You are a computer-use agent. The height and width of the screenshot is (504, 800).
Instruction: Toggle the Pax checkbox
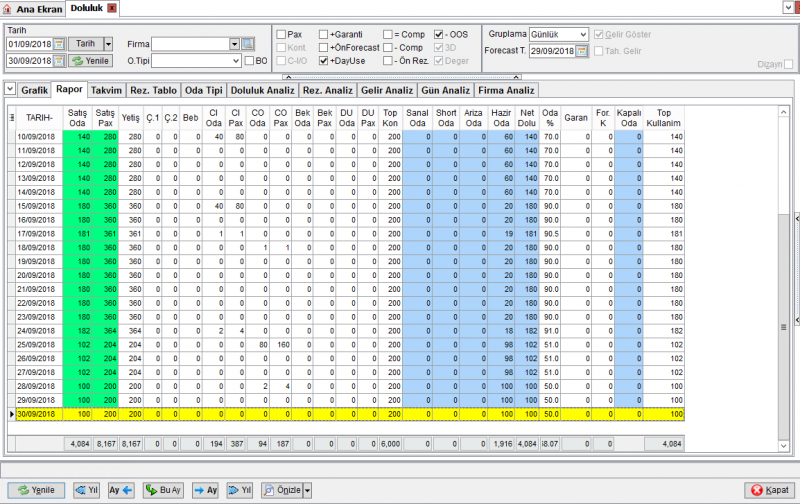point(281,34)
